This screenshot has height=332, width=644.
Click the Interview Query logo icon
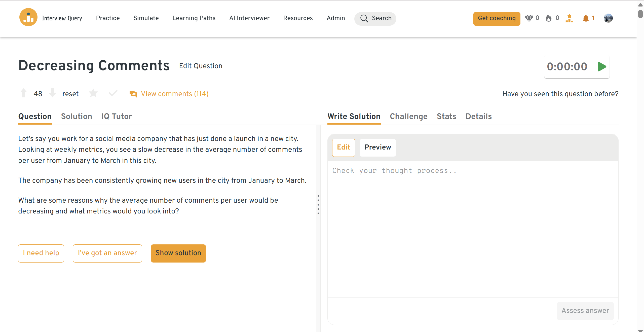[x=28, y=18]
